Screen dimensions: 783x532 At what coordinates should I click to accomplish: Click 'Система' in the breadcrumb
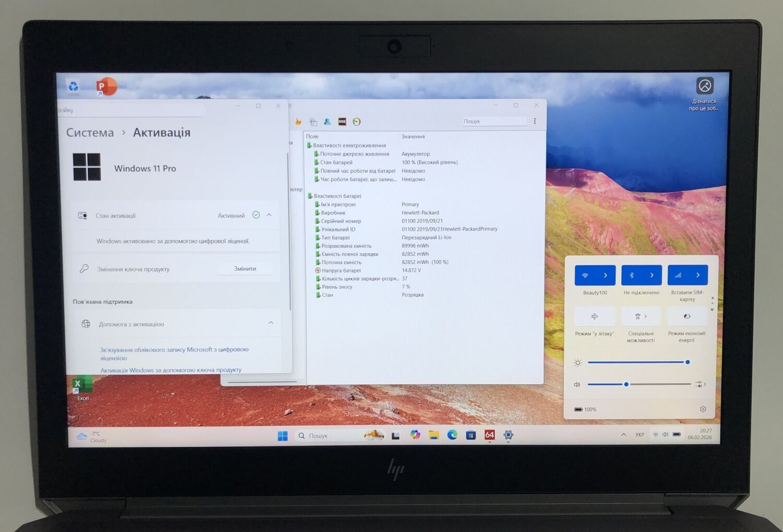(90, 133)
